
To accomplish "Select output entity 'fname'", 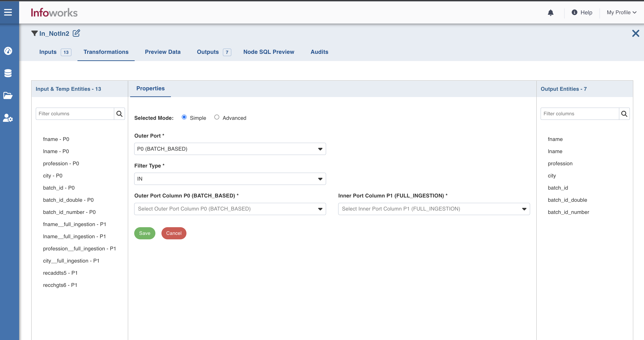I will click(555, 139).
